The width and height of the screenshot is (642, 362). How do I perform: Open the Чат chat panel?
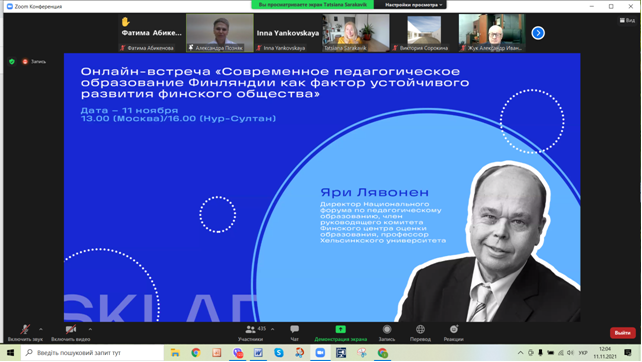click(x=294, y=333)
